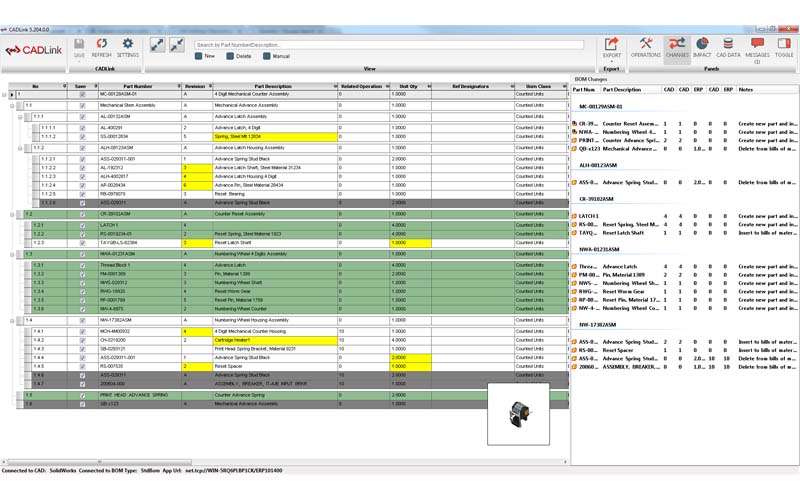The height and width of the screenshot is (500, 800).
Task: Collapse the tree node for row 1.1
Action: [12, 106]
